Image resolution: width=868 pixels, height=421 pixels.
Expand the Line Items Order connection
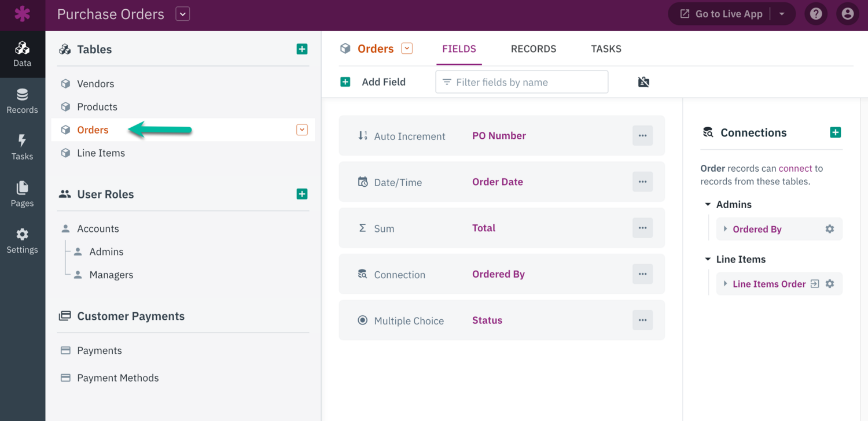coord(725,283)
